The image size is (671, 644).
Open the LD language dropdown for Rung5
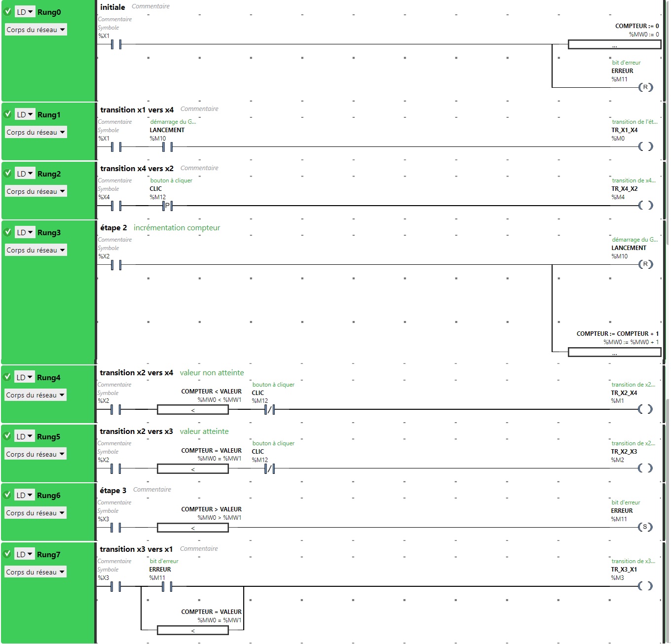24,436
